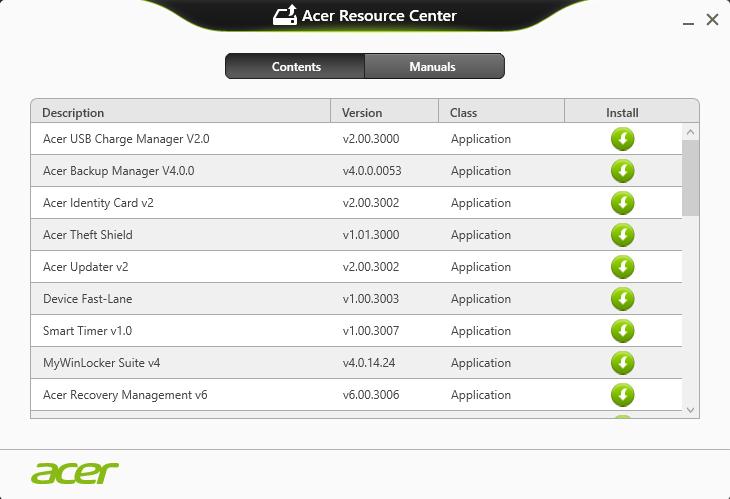The width and height of the screenshot is (730, 499).
Task: Click the Version column header
Action: point(385,112)
